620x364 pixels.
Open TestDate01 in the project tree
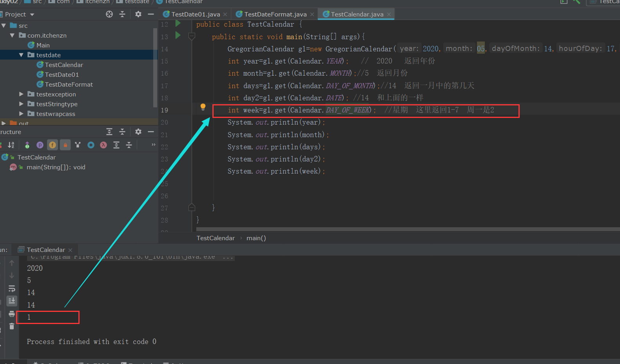[58, 74]
